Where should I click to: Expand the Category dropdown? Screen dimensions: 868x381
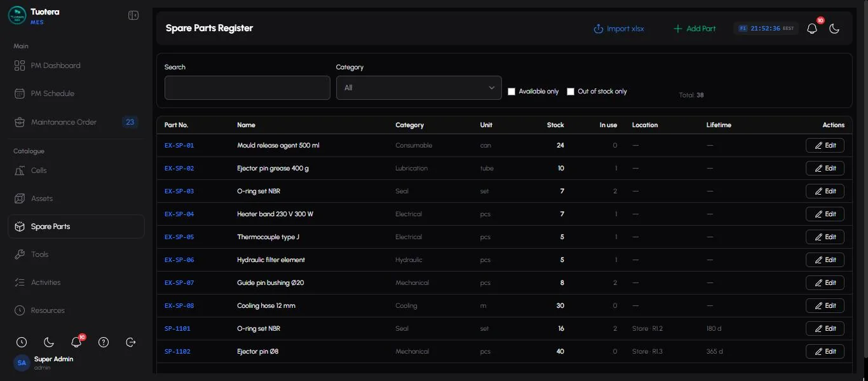coord(419,88)
